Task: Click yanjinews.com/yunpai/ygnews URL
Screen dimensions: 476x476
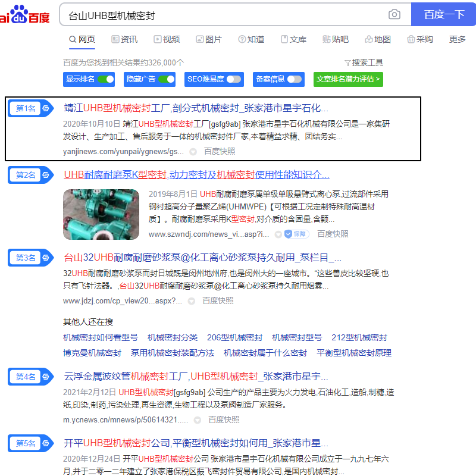Action: click(123, 152)
